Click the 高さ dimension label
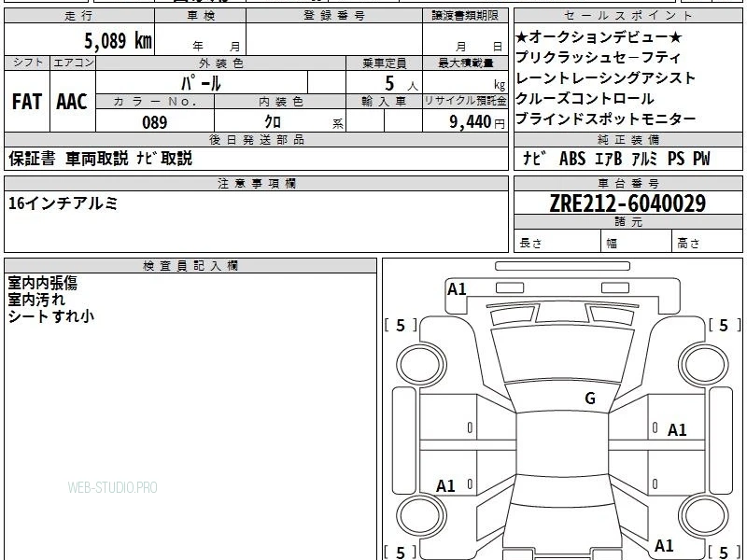Viewport: 747px width, 560px height. (688, 243)
